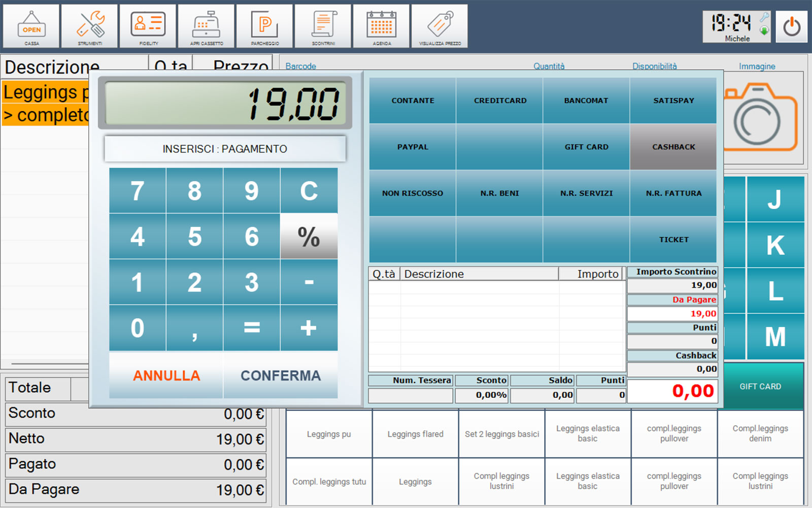Screen dimensions: 812x508
Task: Tap keypad digit 7
Action: coord(138,190)
